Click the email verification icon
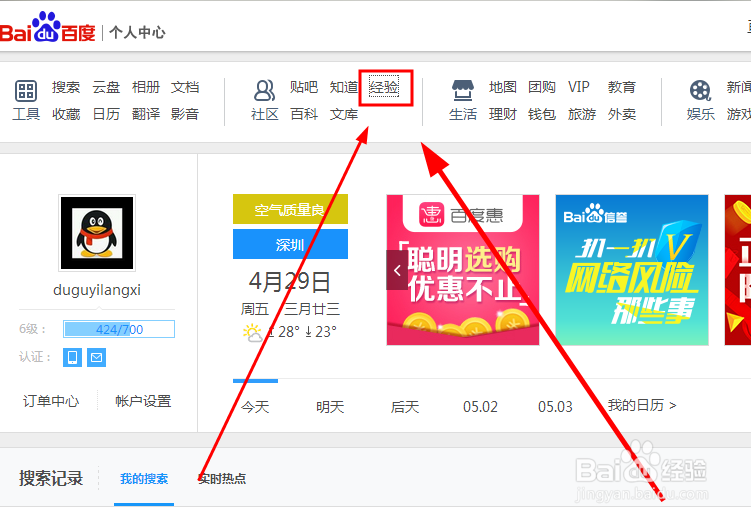Screen dimensions: 751x520 pos(96,357)
